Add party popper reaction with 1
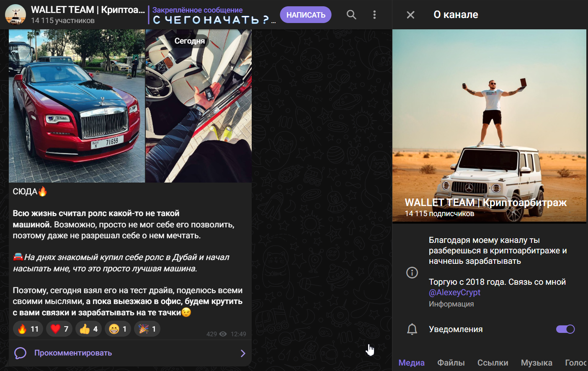The height and width of the screenshot is (371, 588). pos(147,329)
